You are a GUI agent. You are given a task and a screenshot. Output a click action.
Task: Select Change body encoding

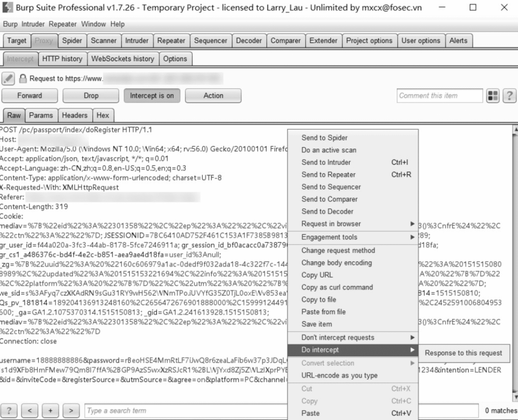(353, 263)
